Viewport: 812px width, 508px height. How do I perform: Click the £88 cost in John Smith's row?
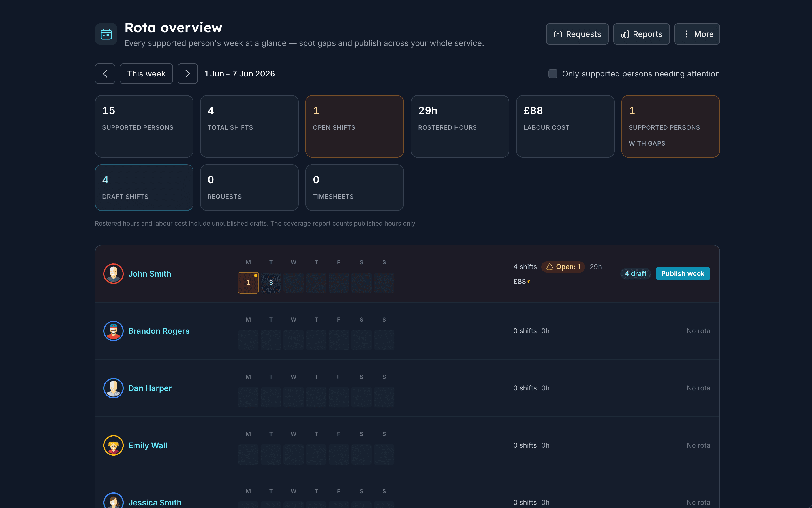(x=522, y=282)
